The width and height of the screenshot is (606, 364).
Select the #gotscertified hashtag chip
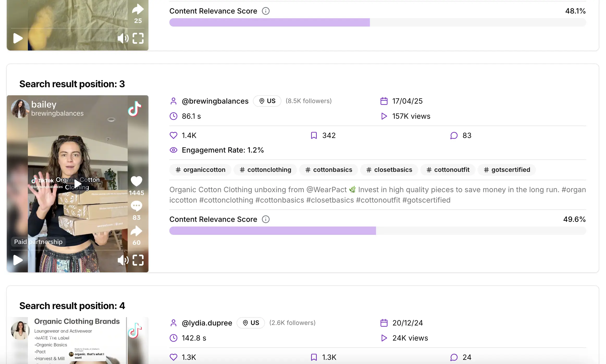(506, 170)
